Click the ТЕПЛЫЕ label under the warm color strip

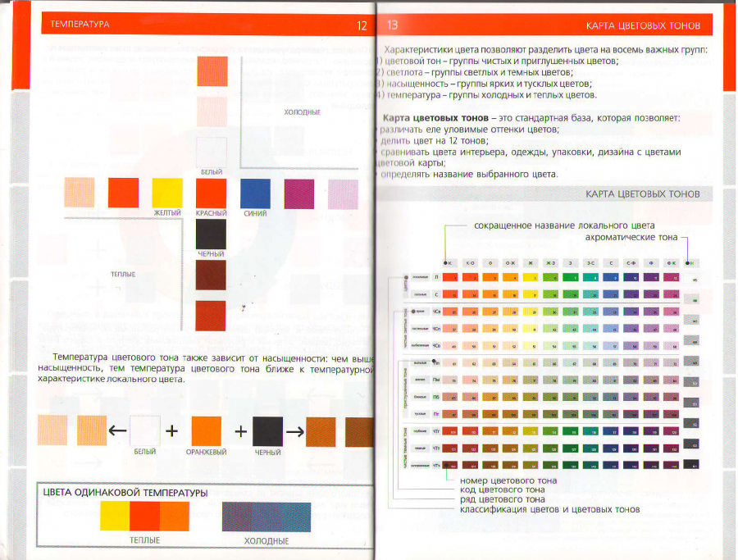point(144,540)
